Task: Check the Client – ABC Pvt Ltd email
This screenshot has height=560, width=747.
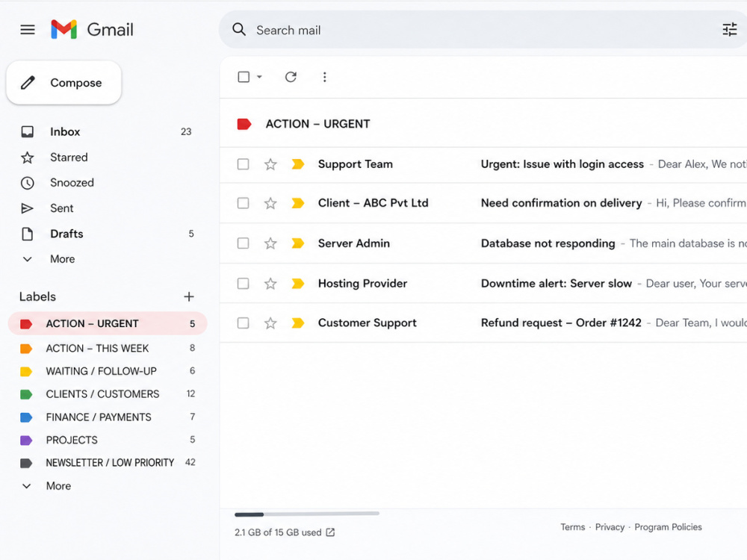Action: click(x=243, y=203)
